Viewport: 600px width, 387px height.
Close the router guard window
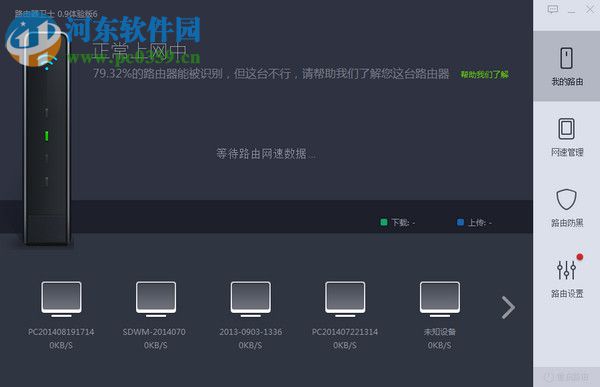point(590,9)
